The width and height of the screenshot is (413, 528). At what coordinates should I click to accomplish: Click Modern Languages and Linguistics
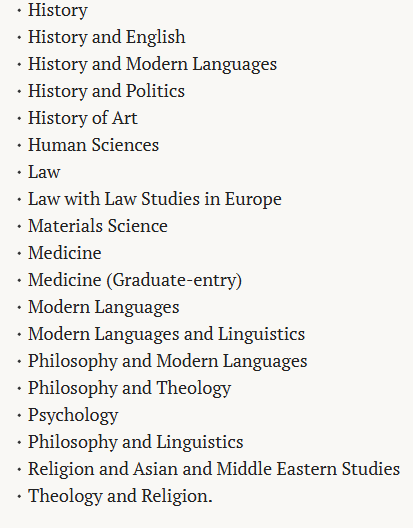click(x=166, y=334)
